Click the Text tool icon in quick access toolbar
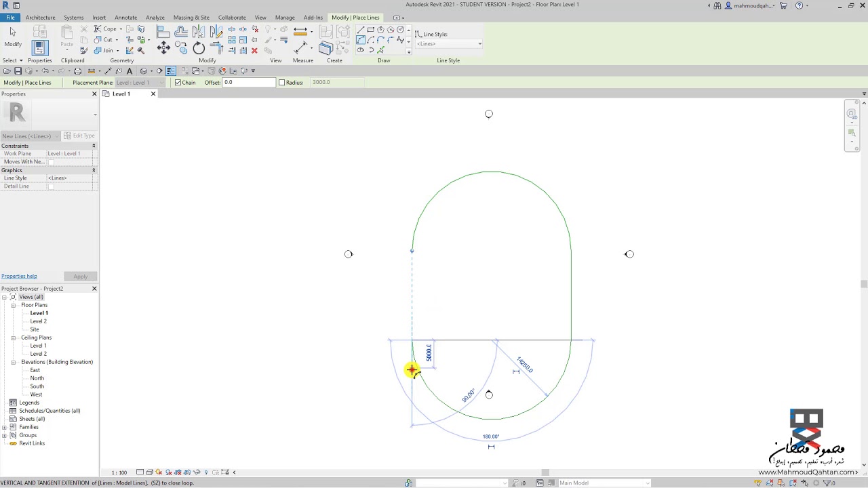This screenshot has height=488, width=868. click(x=130, y=71)
